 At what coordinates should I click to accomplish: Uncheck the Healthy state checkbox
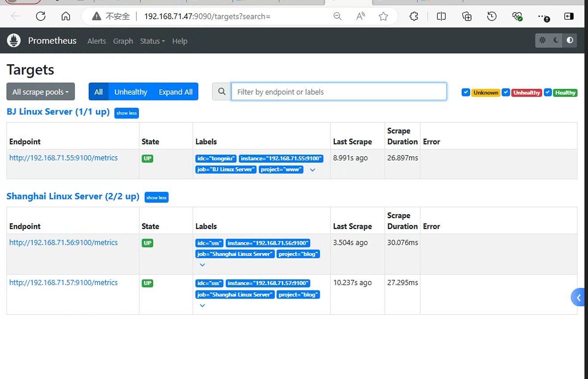point(548,92)
